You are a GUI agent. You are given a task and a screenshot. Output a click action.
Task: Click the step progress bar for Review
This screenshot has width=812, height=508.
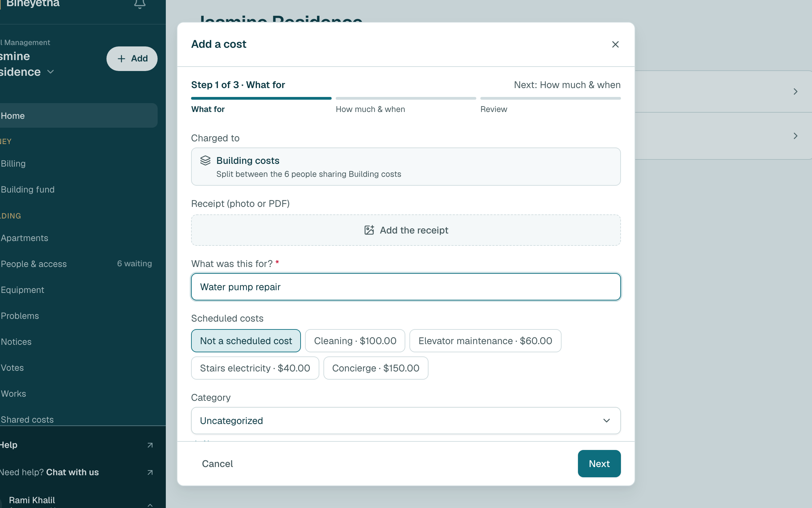pos(550,98)
